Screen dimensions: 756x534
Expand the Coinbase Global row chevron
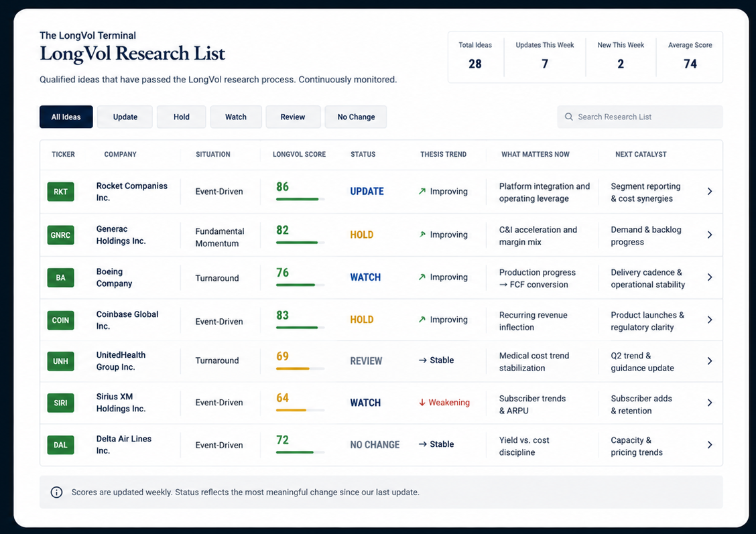pyautogui.click(x=710, y=320)
